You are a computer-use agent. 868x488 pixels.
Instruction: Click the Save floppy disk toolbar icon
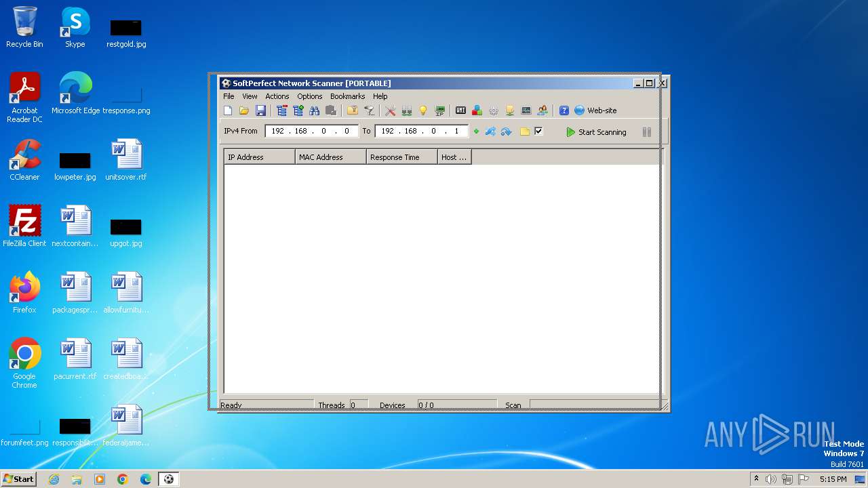(260, 110)
